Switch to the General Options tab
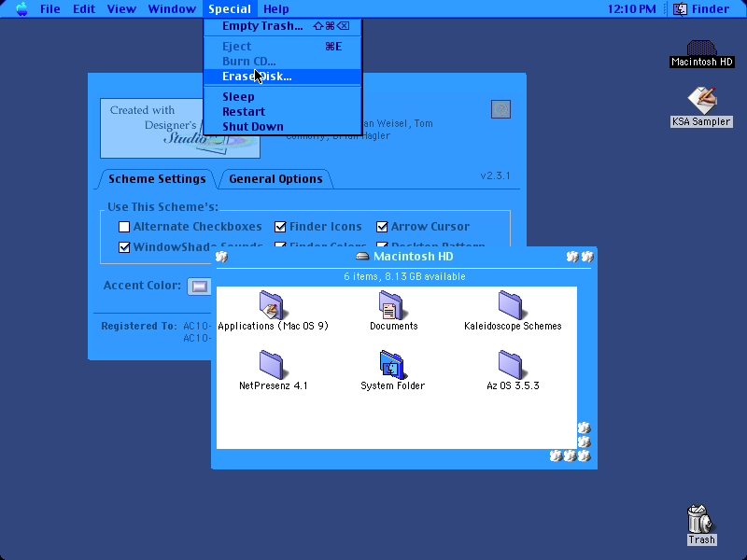 click(275, 179)
